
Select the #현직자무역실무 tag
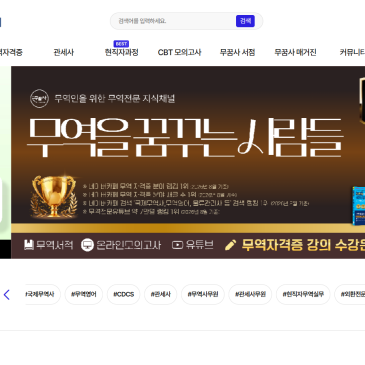coord(303,294)
